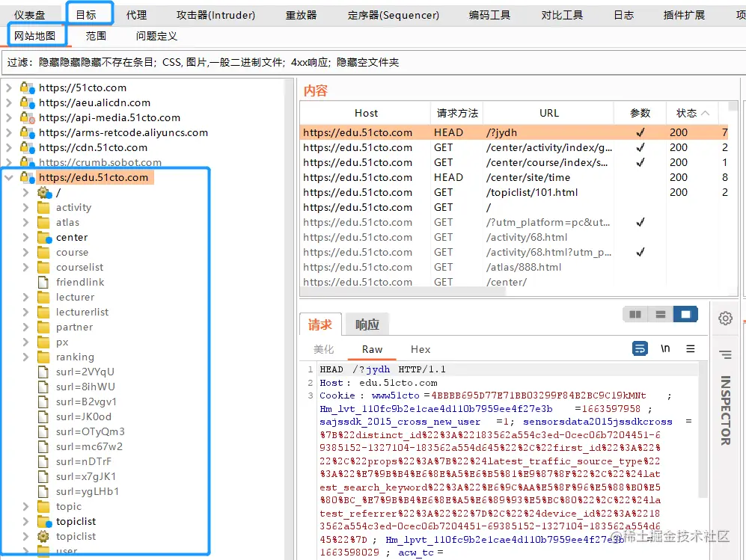Expand the https://51cto.com tree node
The image size is (746, 560).
[8, 88]
